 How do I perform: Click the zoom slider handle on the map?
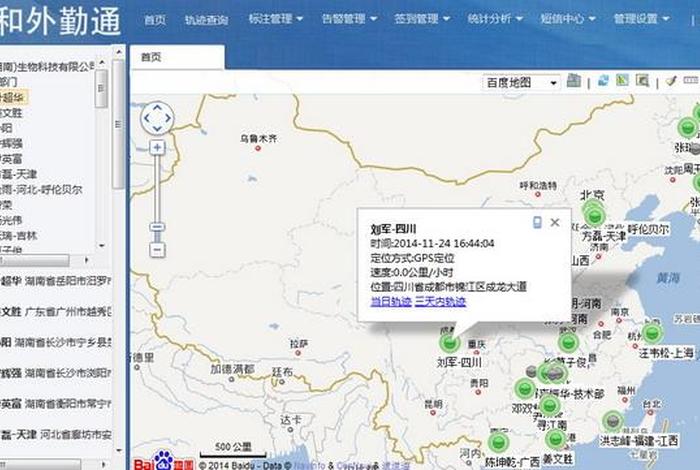[157, 227]
